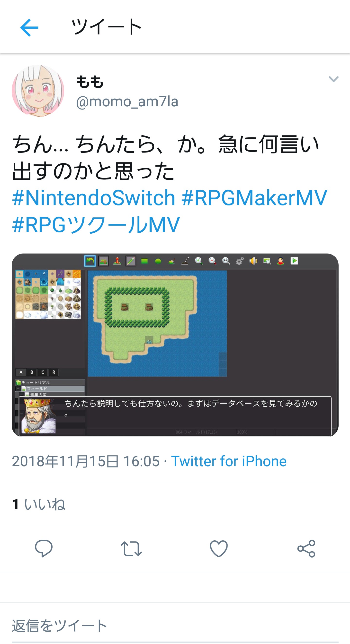Open tweet options chevron menu
This screenshot has width=350, height=644.
[333, 79]
